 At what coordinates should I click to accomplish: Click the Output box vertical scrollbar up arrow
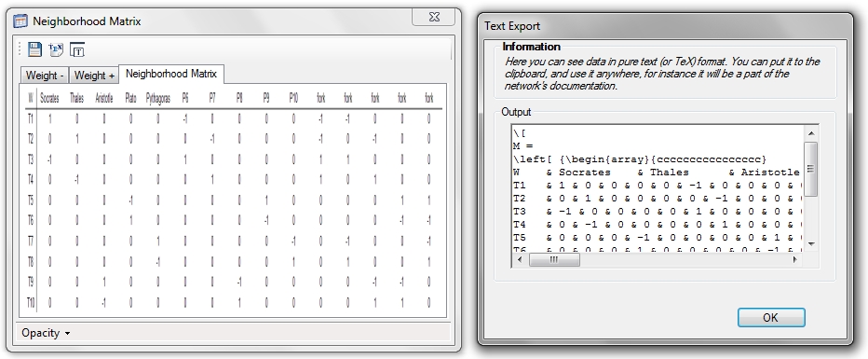pyautogui.click(x=811, y=133)
